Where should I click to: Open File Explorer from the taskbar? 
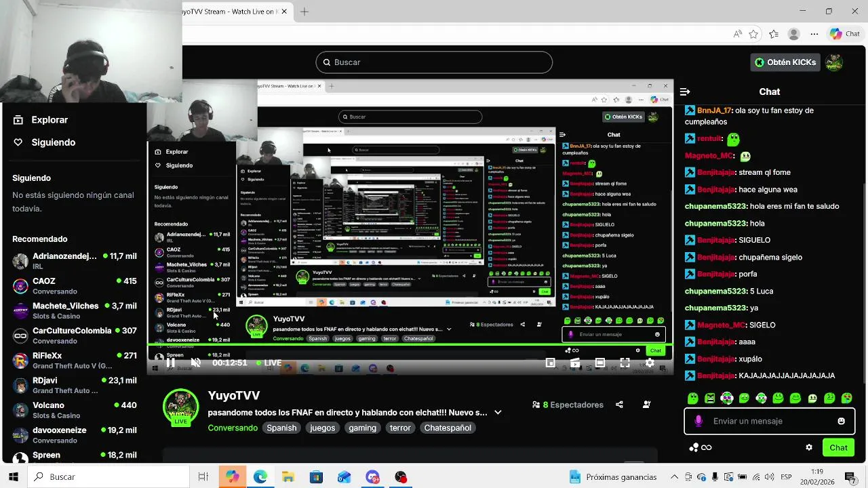coord(288,476)
